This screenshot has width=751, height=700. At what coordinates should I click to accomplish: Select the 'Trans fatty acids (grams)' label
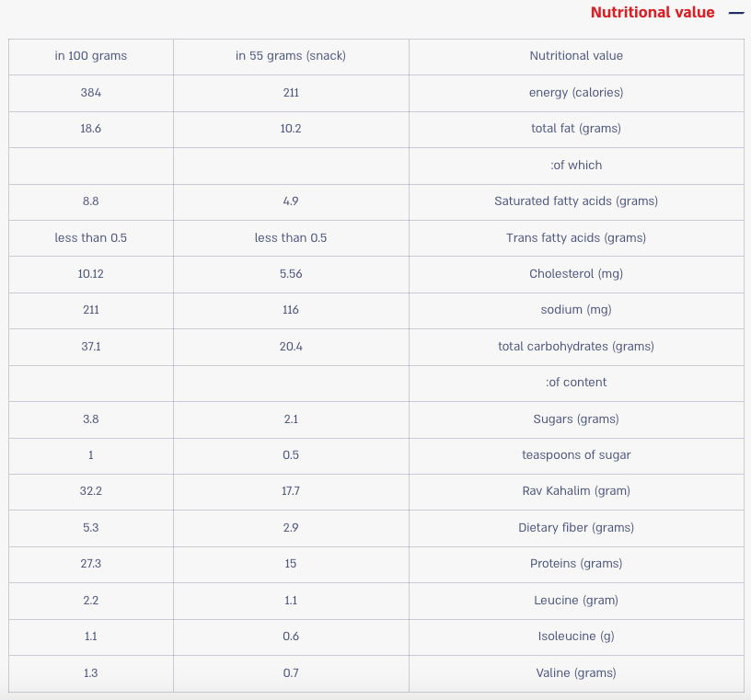576,238
